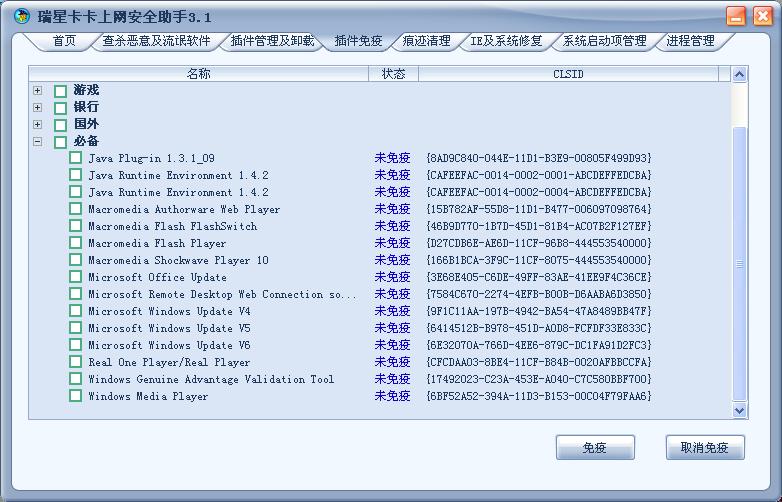Select Real One Player/Real Player row name

click(x=169, y=362)
